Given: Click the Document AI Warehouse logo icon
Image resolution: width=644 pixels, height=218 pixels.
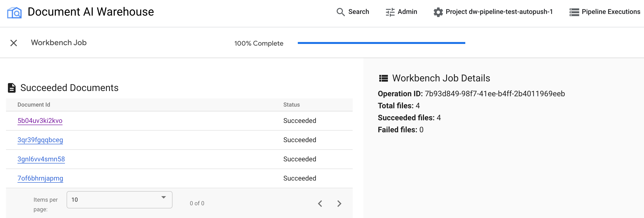Looking at the screenshot, I should click(14, 12).
